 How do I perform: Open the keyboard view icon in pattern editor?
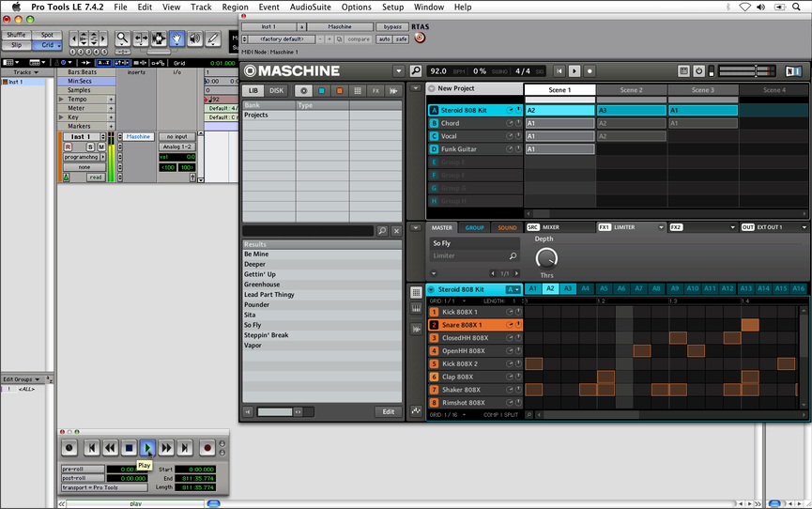416,309
